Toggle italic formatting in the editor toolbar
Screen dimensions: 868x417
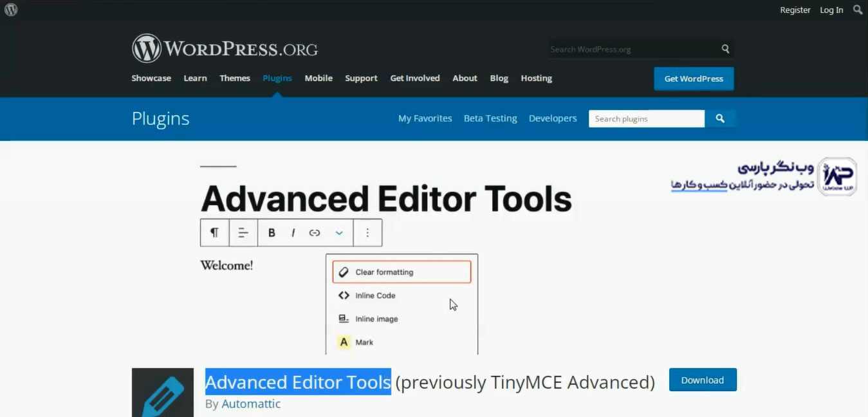[x=293, y=232]
